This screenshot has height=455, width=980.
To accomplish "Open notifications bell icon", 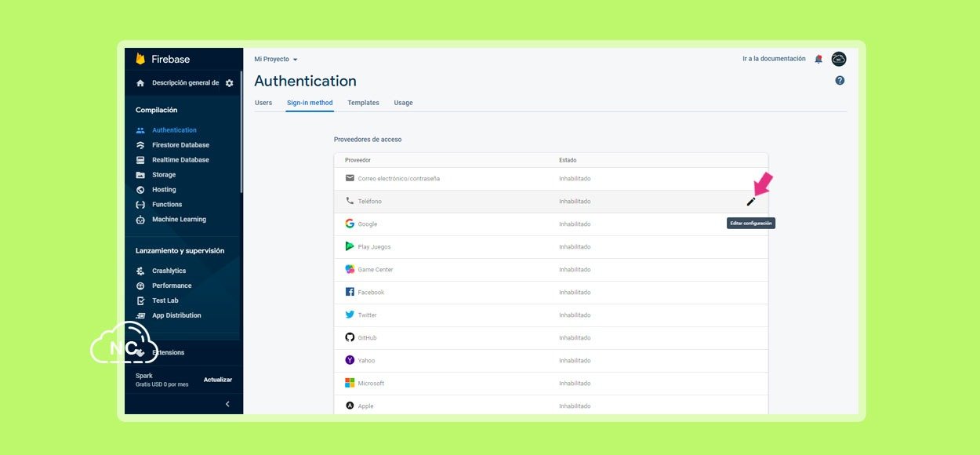I will pos(818,59).
